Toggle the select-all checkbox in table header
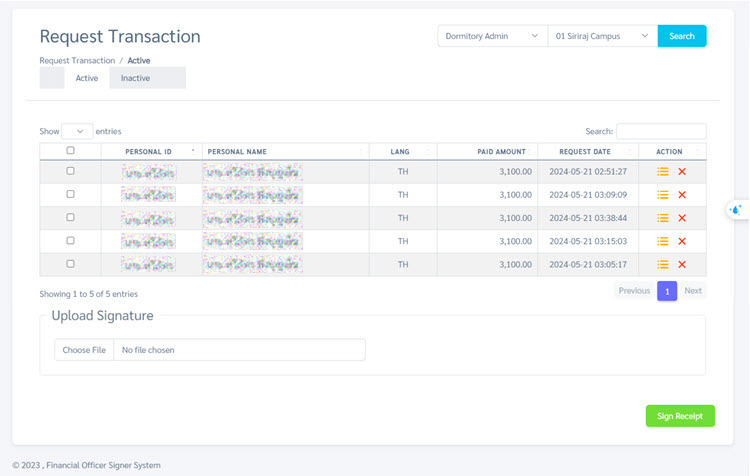Image resolution: width=750 pixels, height=476 pixels. click(x=70, y=151)
